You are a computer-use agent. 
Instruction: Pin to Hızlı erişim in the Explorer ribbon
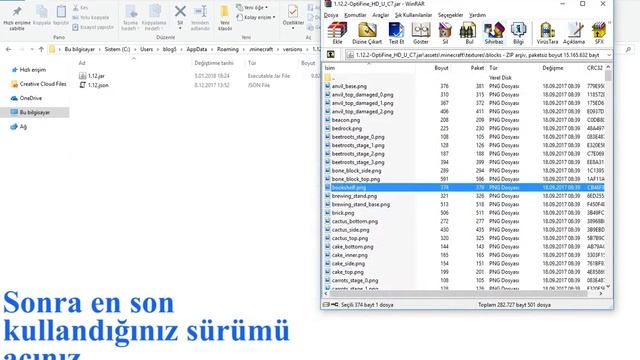17,18
